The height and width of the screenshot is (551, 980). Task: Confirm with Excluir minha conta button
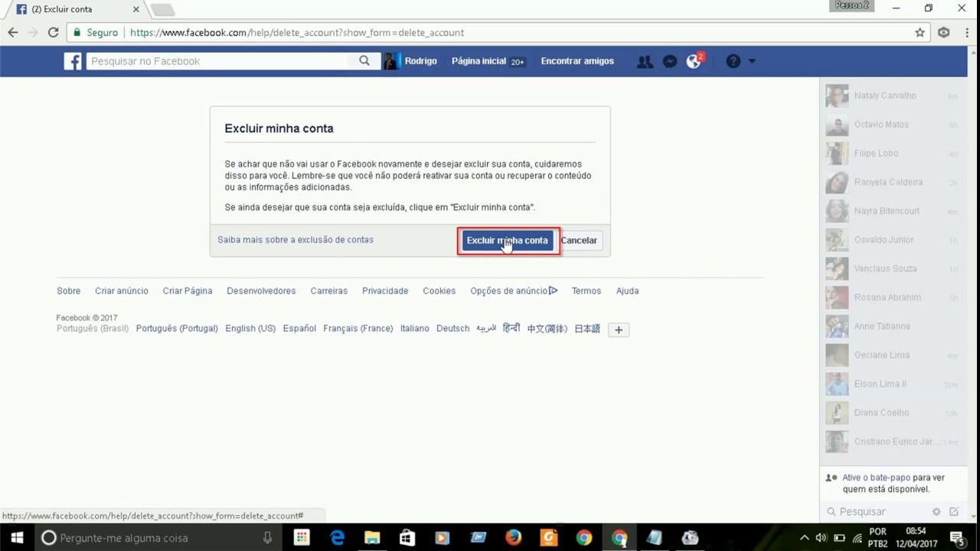click(x=508, y=240)
